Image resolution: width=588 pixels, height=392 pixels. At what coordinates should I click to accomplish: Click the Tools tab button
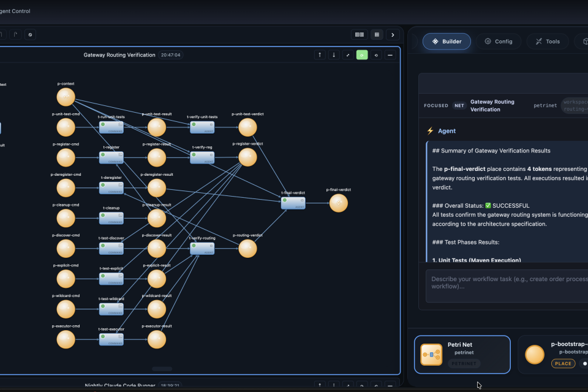[548, 42]
